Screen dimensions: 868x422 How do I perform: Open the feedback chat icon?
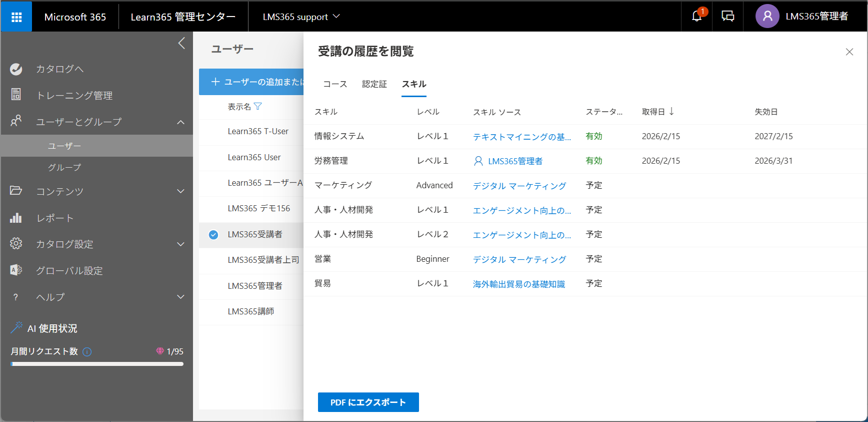pyautogui.click(x=728, y=17)
